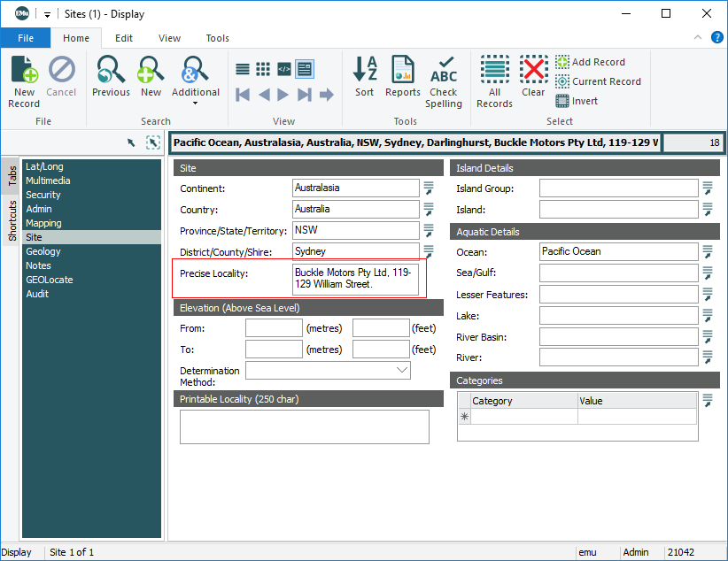Open the Sort tool
The width and height of the screenshot is (728, 561).
tap(365, 80)
